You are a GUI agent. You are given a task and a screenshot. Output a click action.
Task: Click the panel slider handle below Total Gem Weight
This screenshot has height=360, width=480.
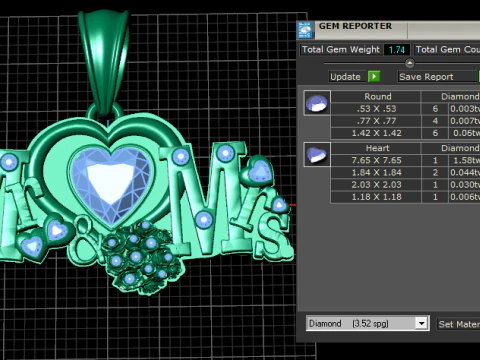[x=410, y=63]
